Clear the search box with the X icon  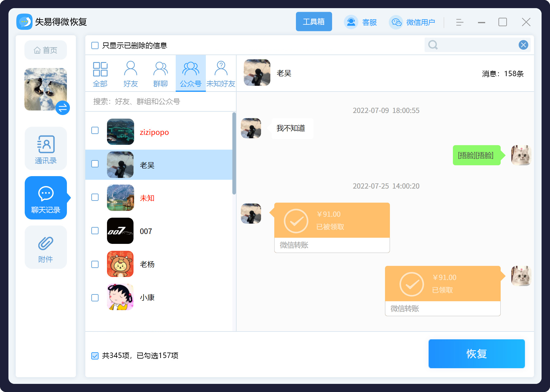[x=523, y=45]
